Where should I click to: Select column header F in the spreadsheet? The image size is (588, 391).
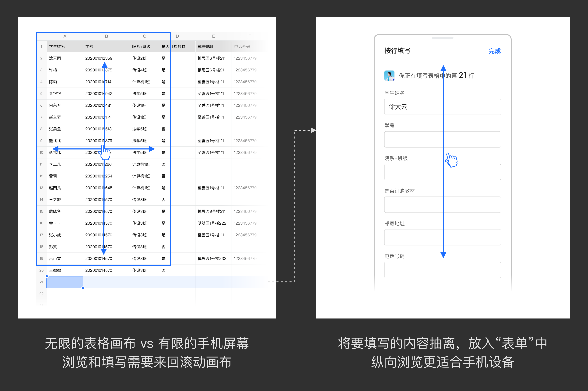tap(250, 36)
